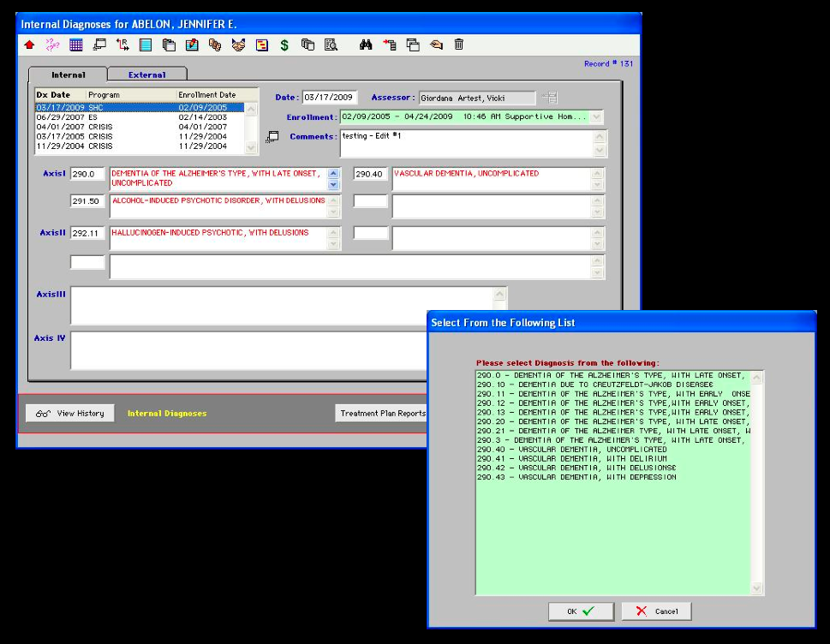Select the 03/17/2009 SHC diagnosis row
830x644 pixels.
[140, 107]
